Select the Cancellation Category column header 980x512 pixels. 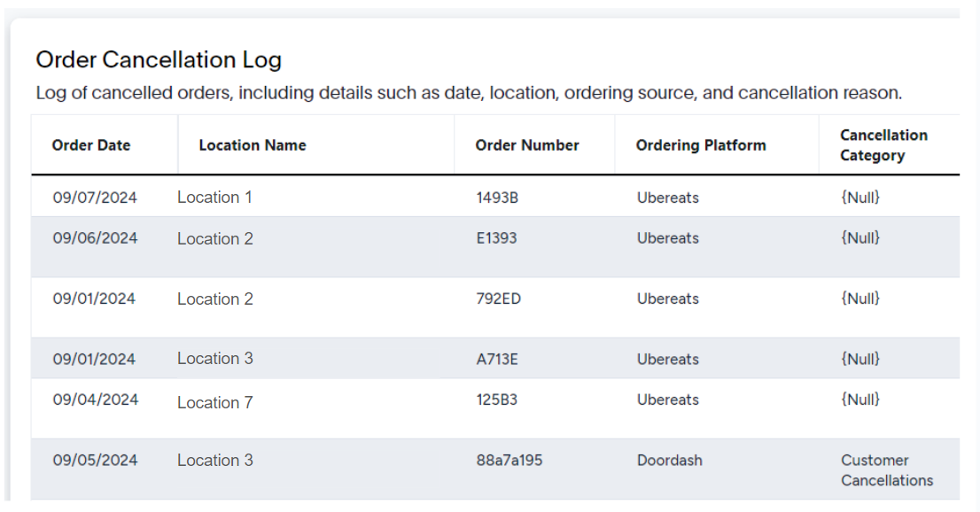883,145
